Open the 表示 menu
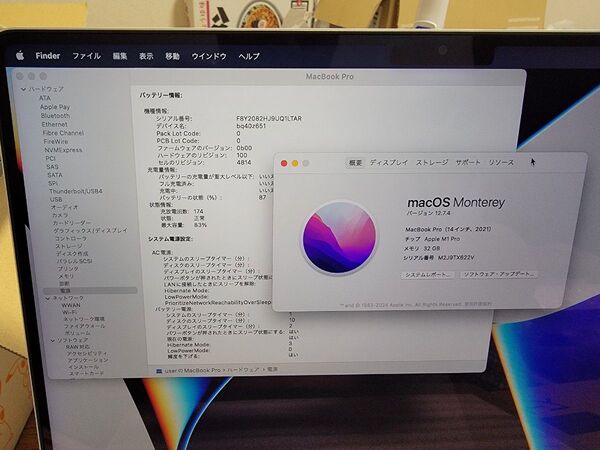This screenshot has width=600, height=450. (146, 56)
